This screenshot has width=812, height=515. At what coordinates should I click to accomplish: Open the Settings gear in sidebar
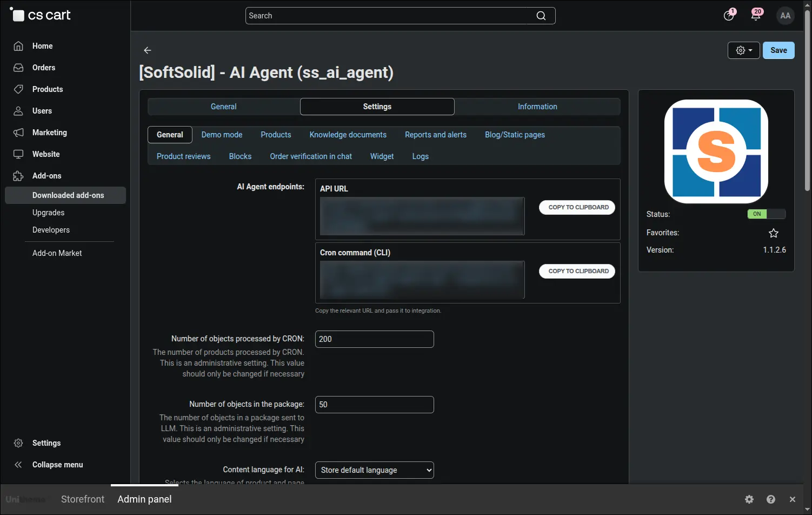click(18, 443)
